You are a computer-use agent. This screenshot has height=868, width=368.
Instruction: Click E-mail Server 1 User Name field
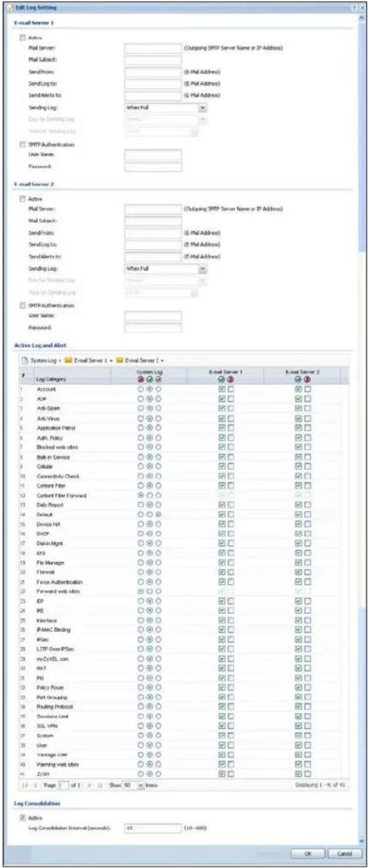(153, 155)
